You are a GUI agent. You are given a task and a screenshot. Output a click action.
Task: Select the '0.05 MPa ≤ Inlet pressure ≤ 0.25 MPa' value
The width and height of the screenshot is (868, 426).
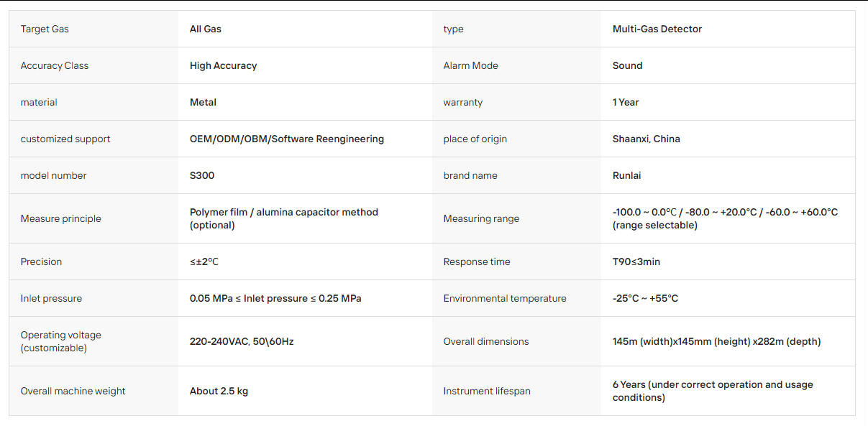click(x=275, y=299)
